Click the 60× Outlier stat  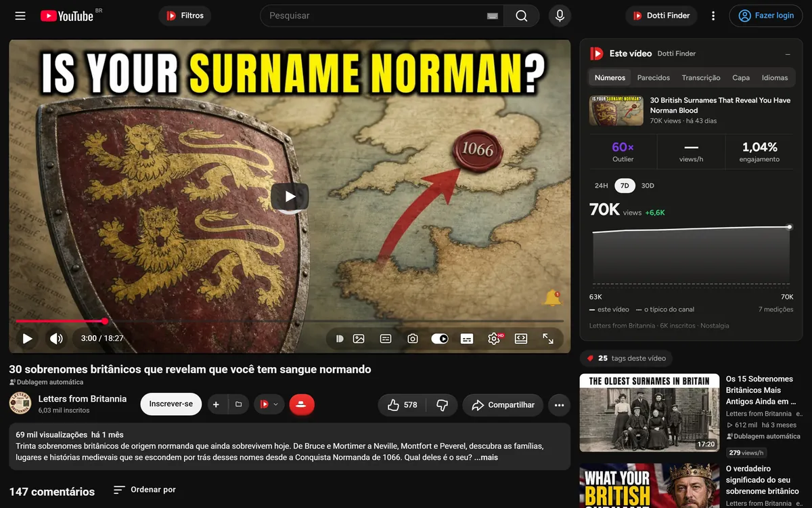[623, 152]
